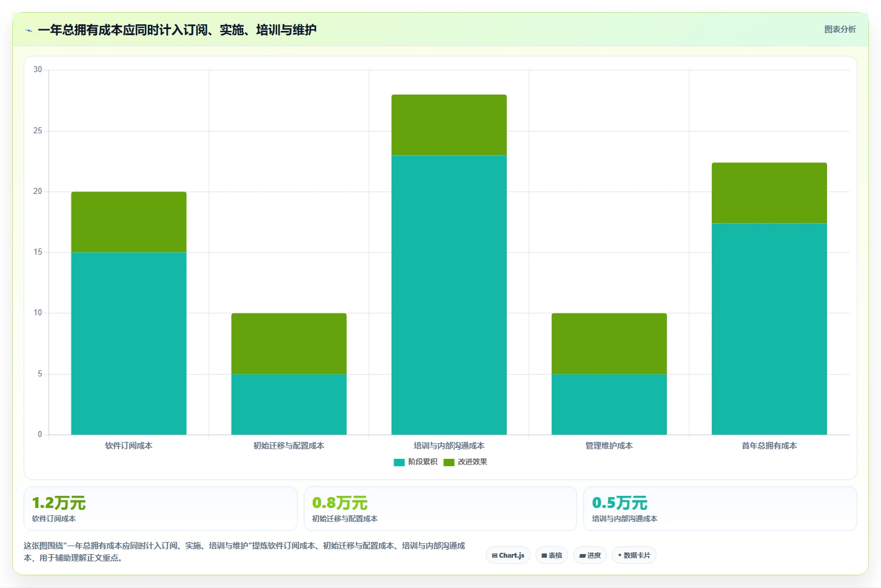
Task: Click the 数据卡片 tag
Action: [x=634, y=555]
